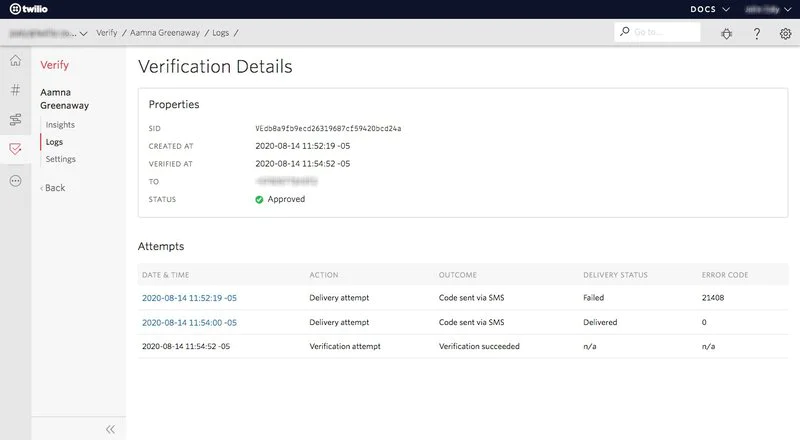800x440 pixels.
Task: Open Insights in the Verify menu
Action: point(60,125)
